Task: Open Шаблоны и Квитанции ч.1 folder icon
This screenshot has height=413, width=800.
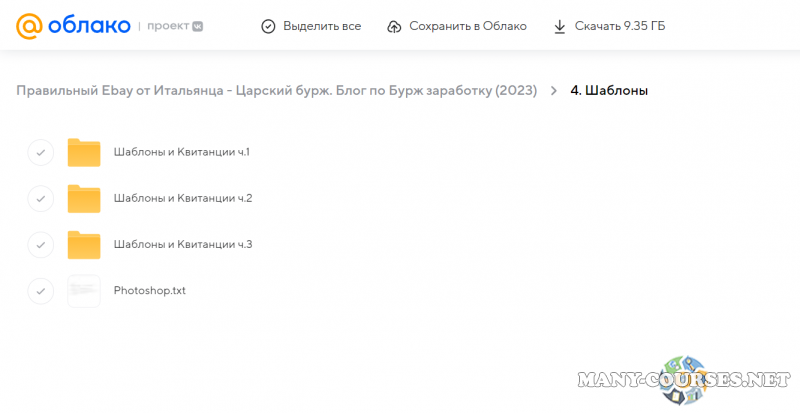Action: [x=84, y=152]
